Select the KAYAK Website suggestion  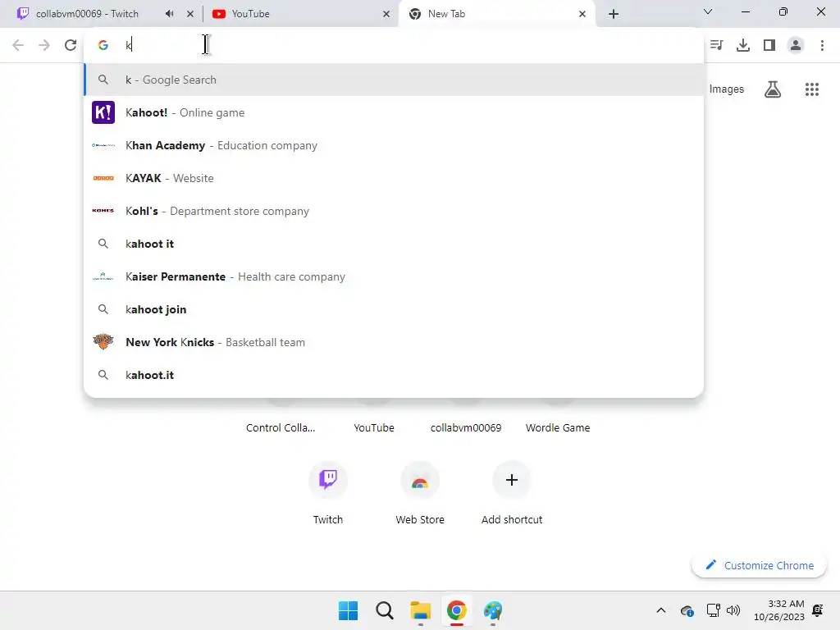click(x=394, y=178)
